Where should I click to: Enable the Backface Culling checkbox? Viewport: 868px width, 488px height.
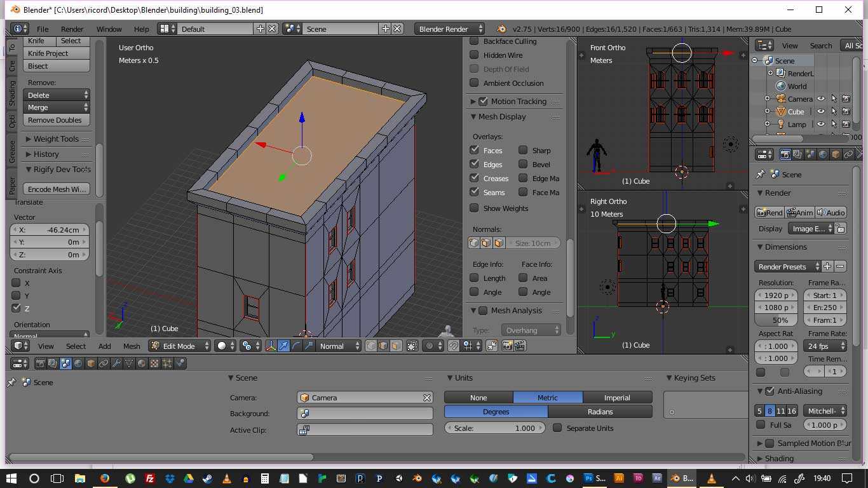(474, 41)
